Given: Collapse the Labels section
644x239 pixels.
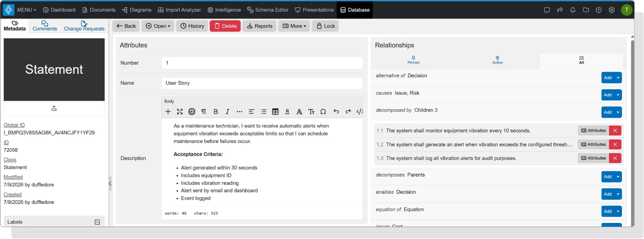Looking at the screenshot, I should [97, 222].
